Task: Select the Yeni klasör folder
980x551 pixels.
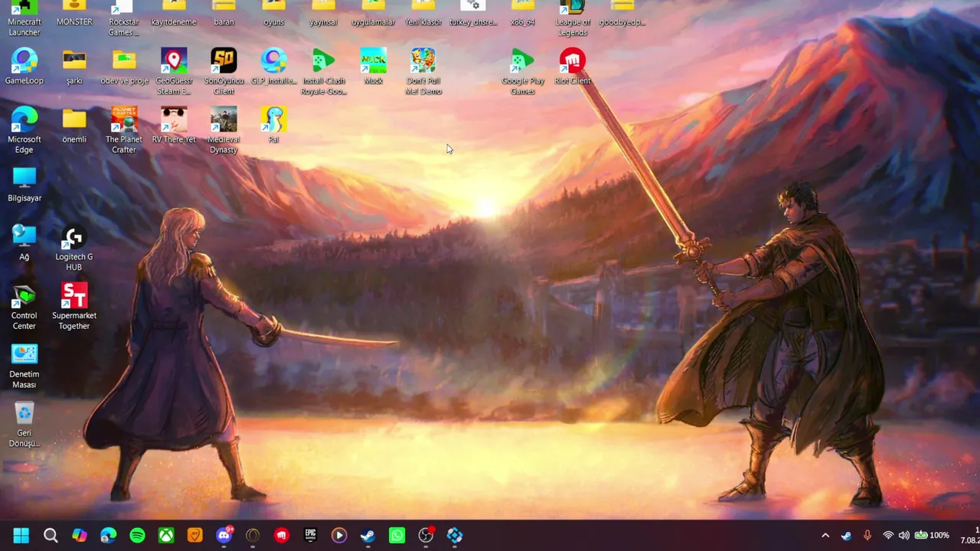Action: [x=423, y=14]
